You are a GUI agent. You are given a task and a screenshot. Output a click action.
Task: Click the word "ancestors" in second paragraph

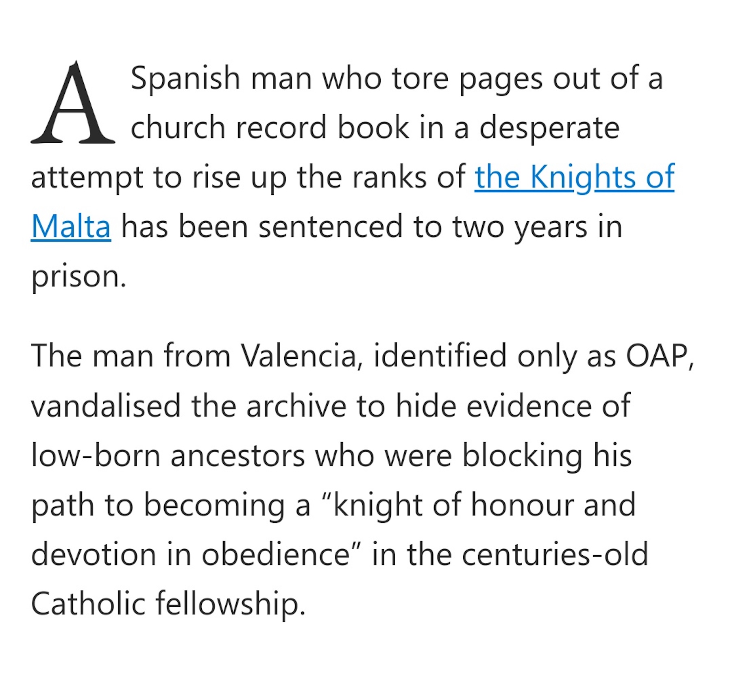pos(237,455)
